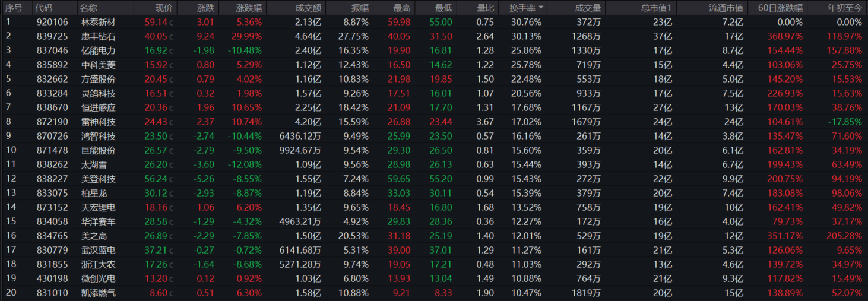Sort by the 换手率 column sort arrow
868x301 pixels.
tap(540, 8)
